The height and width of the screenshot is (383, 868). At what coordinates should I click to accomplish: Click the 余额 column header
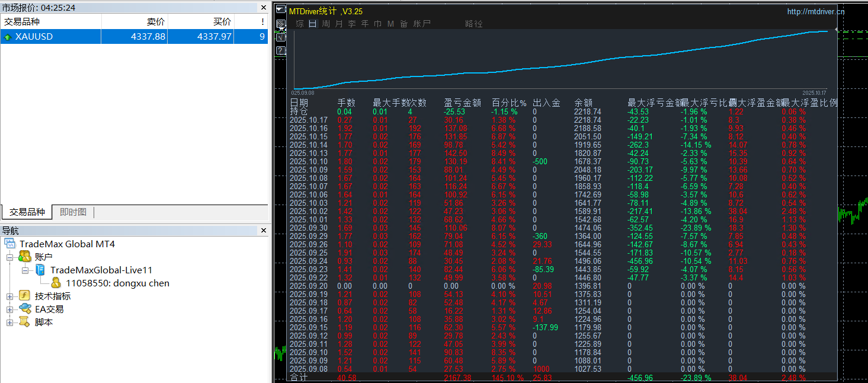[583, 103]
